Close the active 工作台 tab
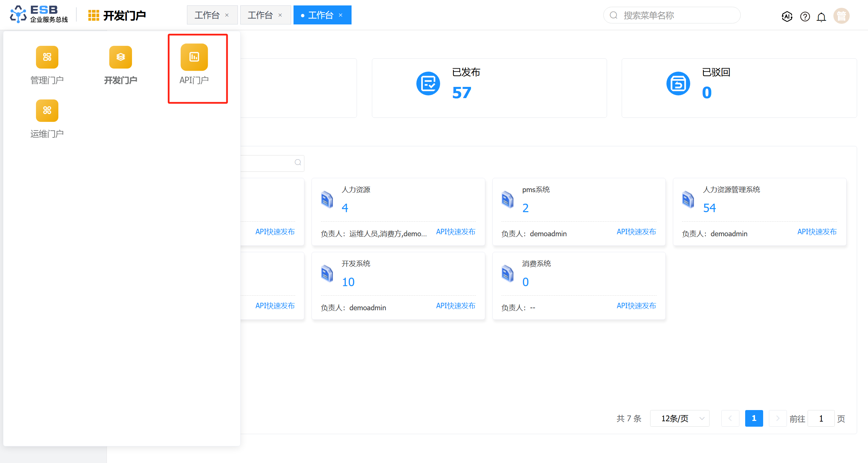The width and height of the screenshot is (868, 463). point(341,15)
